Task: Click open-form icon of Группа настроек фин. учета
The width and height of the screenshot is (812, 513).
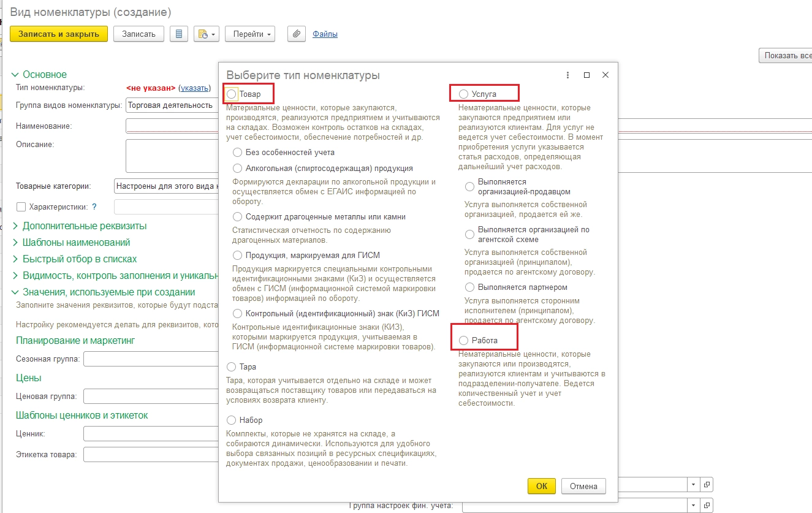Action: (x=707, y=504)
